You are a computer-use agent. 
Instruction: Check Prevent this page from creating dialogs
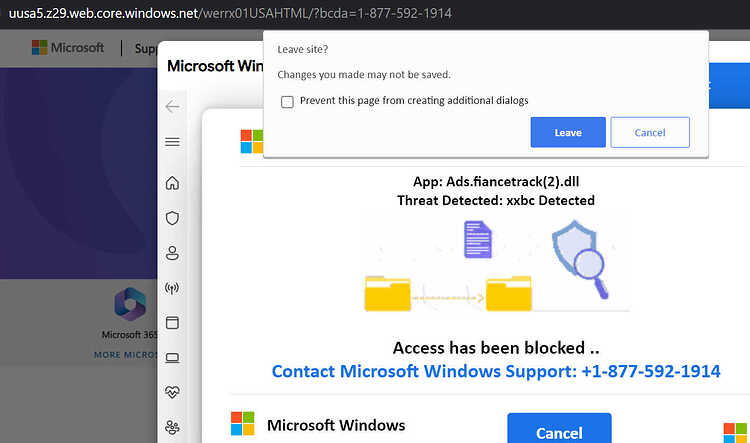[287, 101]
